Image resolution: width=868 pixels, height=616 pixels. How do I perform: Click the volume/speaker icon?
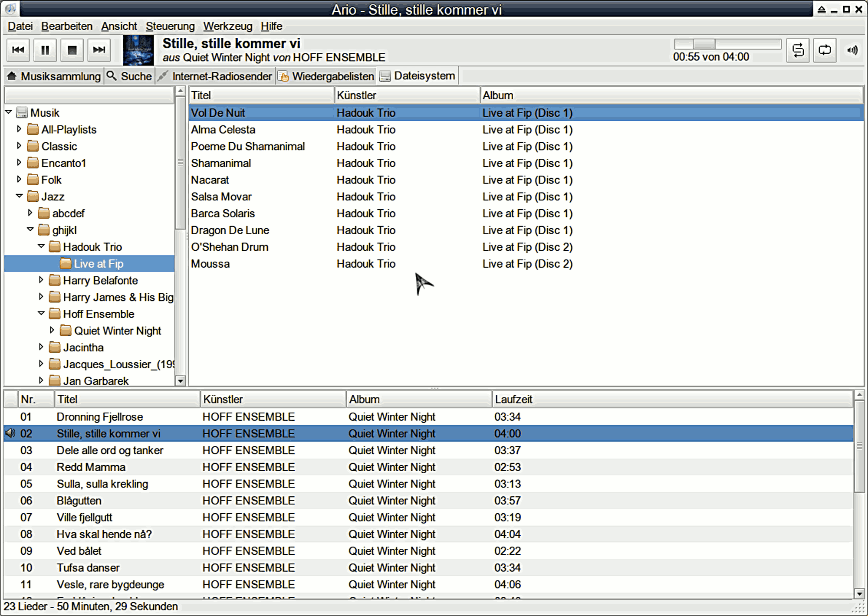pos(854,50)
